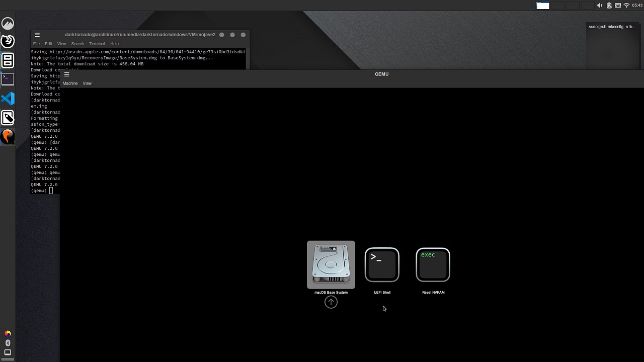Adjust volume via the speaker control
644x362 pixels.
[599, 6]
